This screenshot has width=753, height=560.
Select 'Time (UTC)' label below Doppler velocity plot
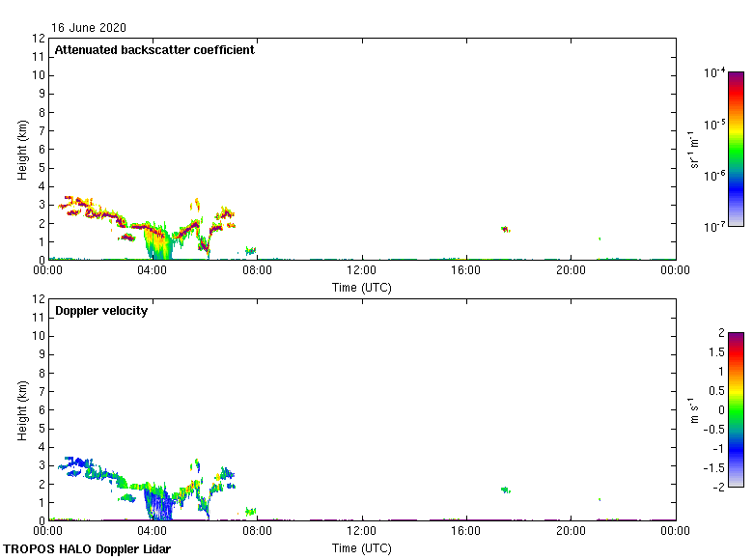point(362,547)
